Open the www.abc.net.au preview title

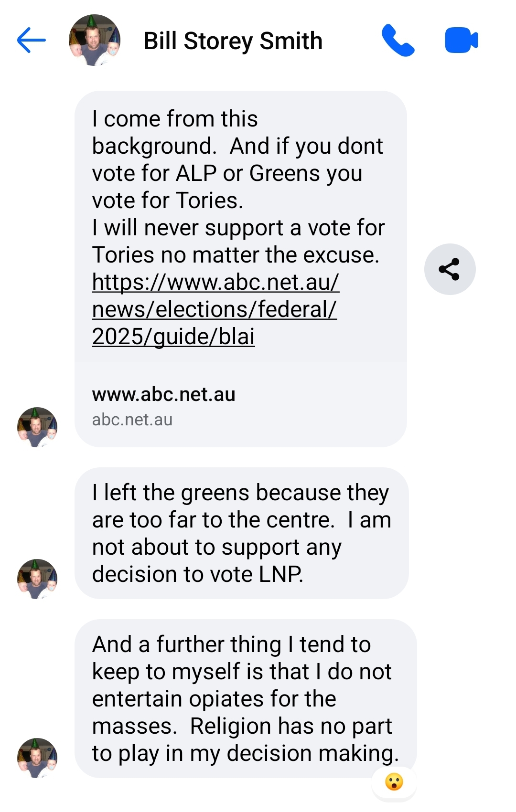click(164, 394)
